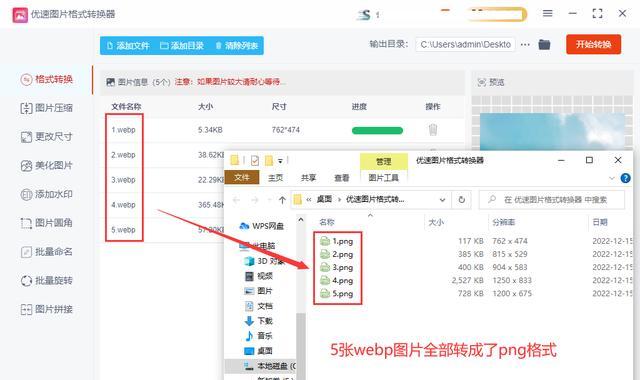This screenshot has height=380, width=640.
Task: Open 下载 folder in the navigation pane
Action: (x=259, y=321)
